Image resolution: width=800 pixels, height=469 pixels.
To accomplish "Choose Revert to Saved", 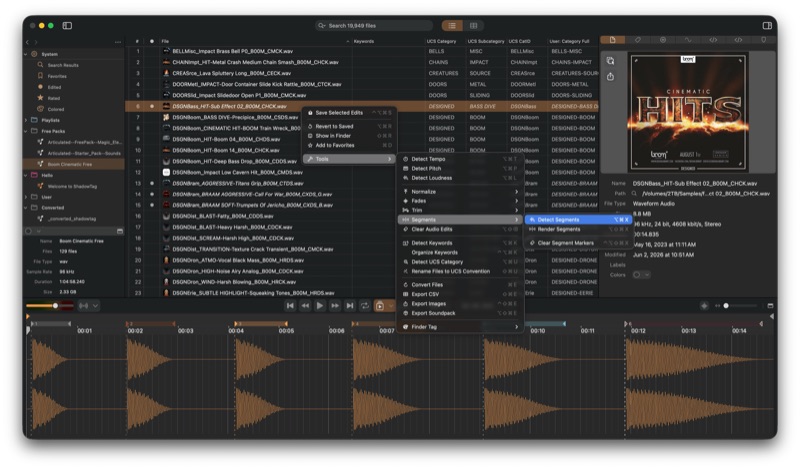I will (x=349, y=126).
